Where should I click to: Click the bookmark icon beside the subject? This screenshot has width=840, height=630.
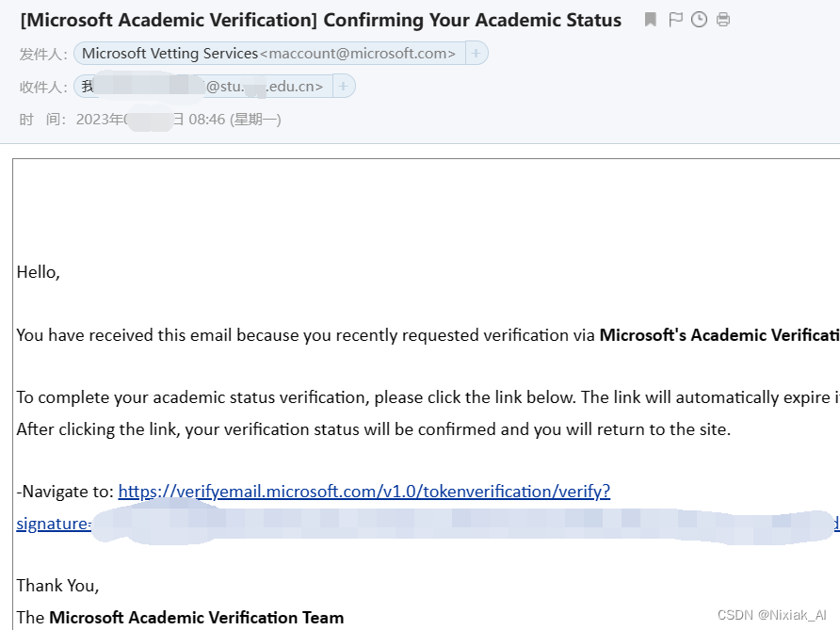click(x=651, y=20)
